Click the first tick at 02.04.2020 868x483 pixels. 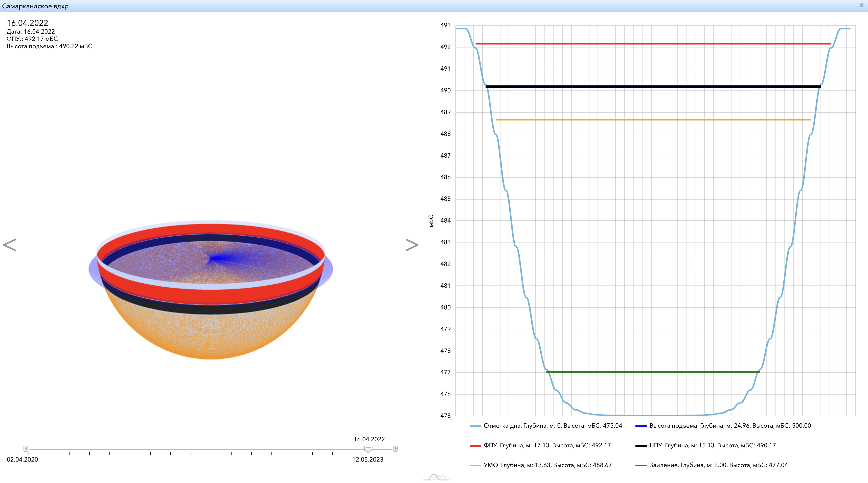(29, 453)
